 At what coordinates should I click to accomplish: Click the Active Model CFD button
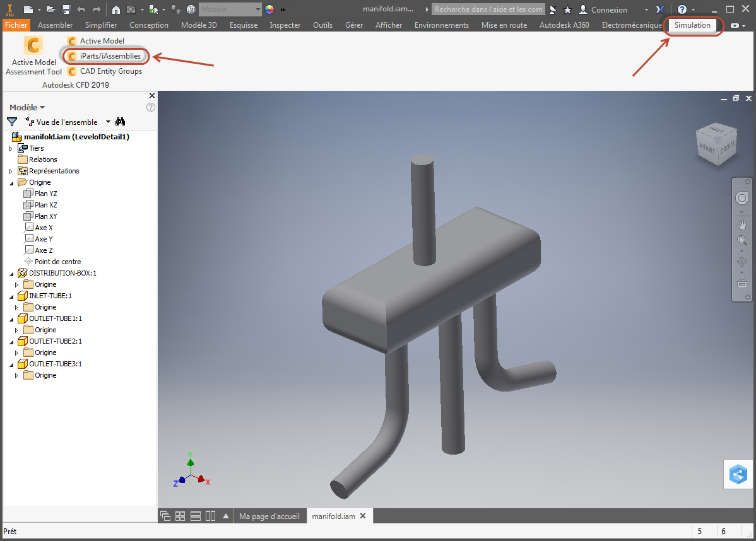click(x=96, y=41)
